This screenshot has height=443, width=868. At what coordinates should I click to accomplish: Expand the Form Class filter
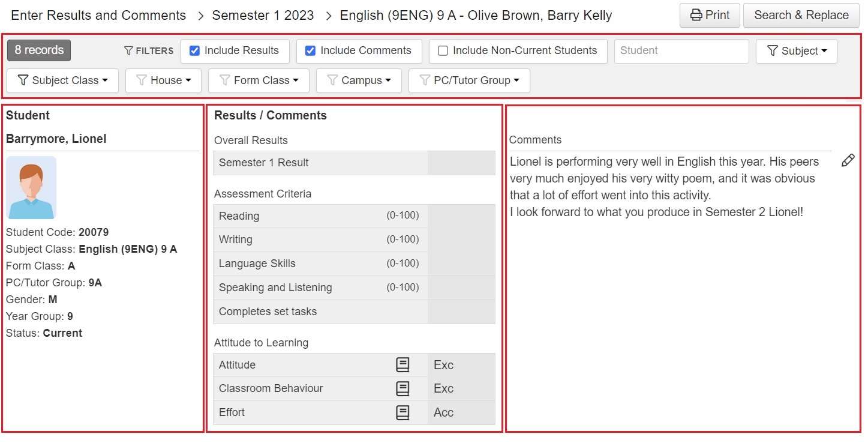click(259, 80)
